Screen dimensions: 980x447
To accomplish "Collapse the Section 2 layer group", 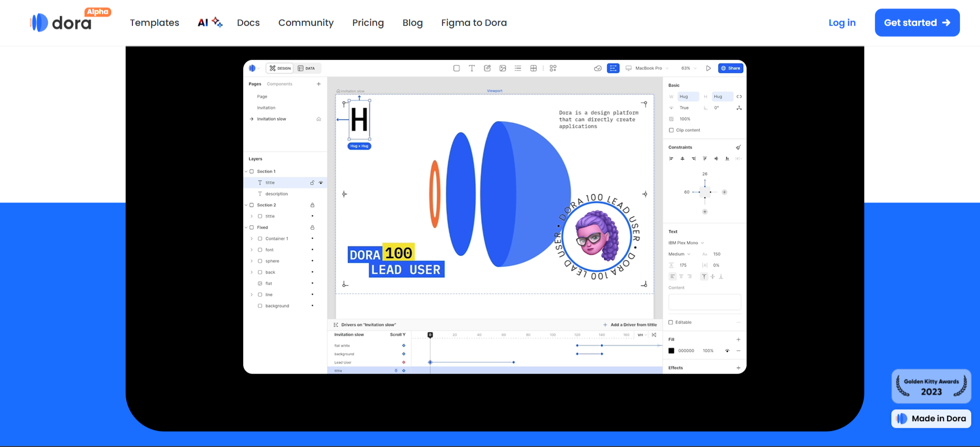I will click(x=246, y=205).
